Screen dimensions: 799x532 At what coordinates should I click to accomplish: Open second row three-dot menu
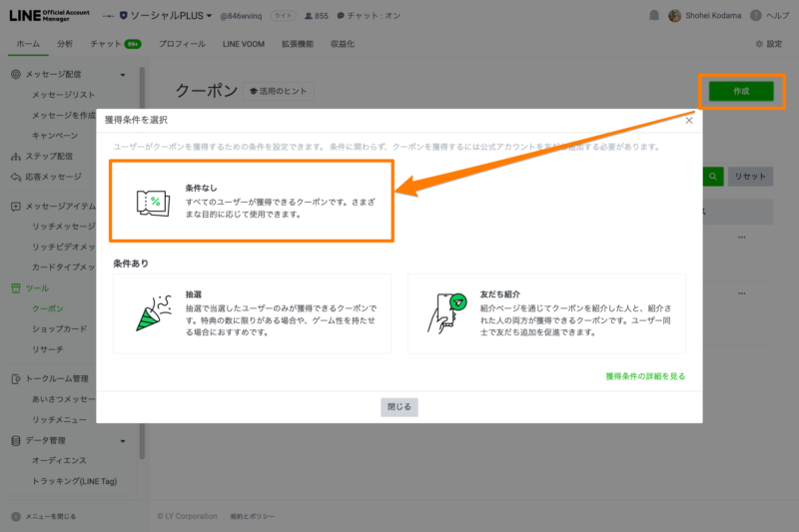(741, 293)
